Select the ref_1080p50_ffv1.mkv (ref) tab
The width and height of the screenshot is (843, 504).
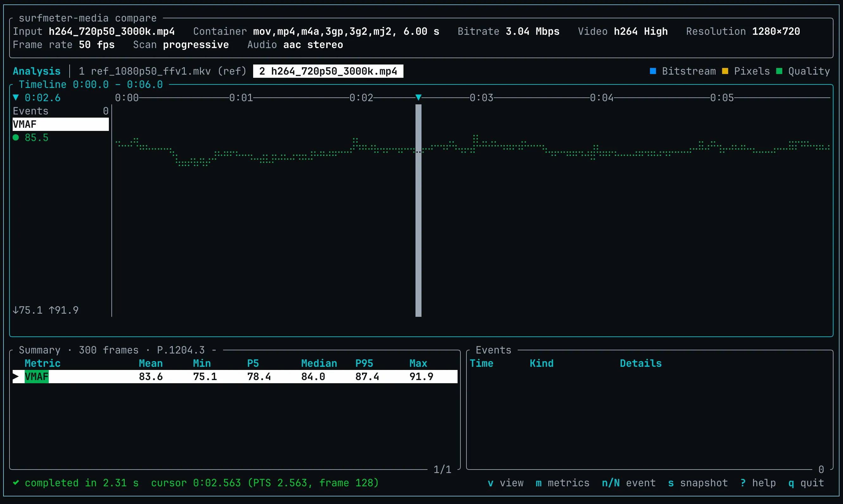tap(162, 71)
